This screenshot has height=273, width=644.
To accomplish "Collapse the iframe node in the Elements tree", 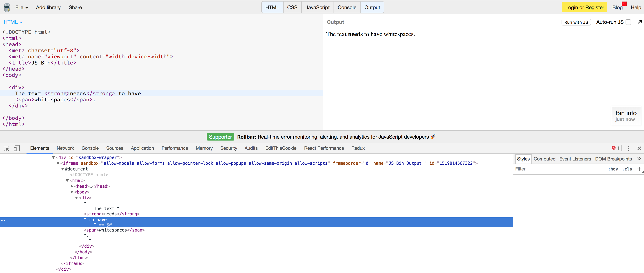I will pos(58,163).
